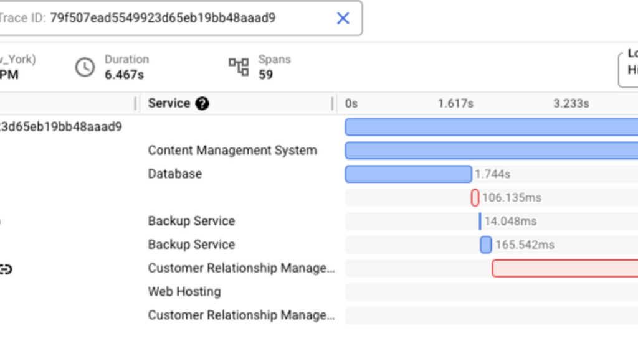This screenshot has width=638, height=364.
Task: Select the Backup Service 14.048ms span
Action: (480, 222)
